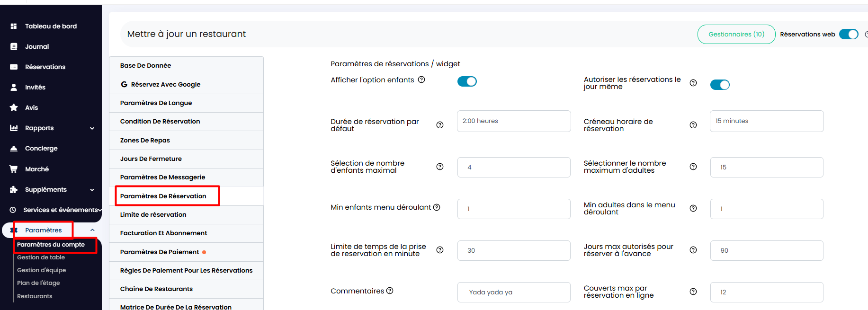
Task: Click the Google logo in Réservez Avec Google
Action: point(124,84)
